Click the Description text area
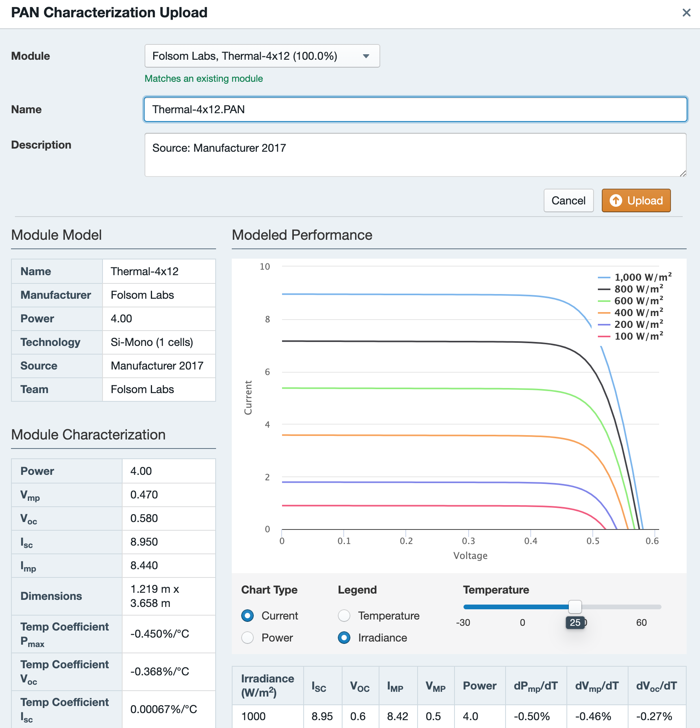This screenshot has height=728, width=700. tap(415, 155)
